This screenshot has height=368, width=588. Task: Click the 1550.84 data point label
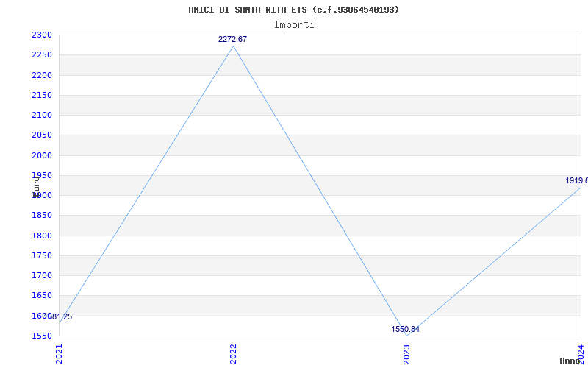click(406, 329)
